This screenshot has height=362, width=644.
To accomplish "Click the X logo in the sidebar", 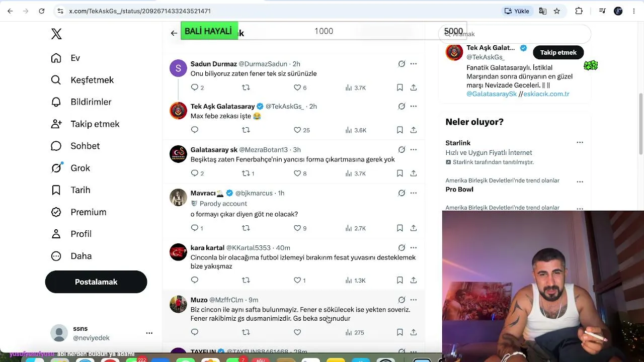I will coord(56,34).
